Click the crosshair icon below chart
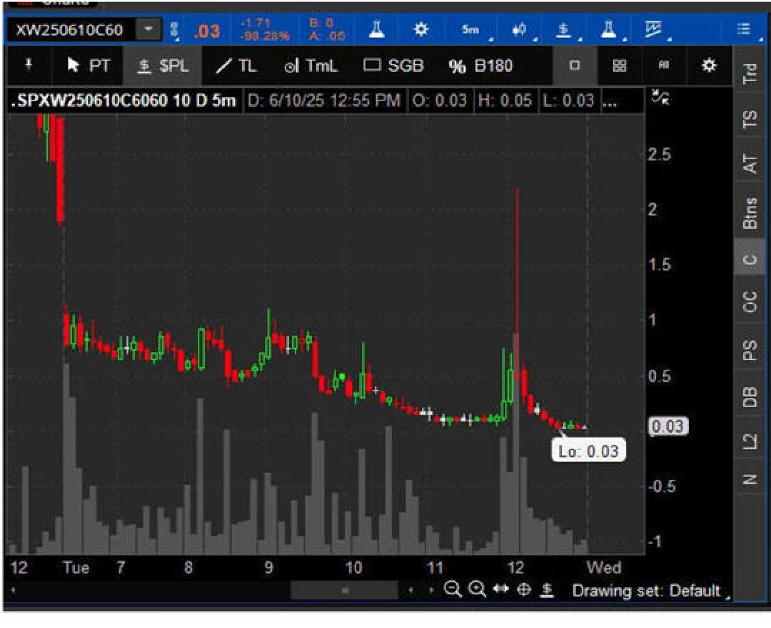Viewport: 771px width, 628px height. pyautogui.click(x=524, y=590)
